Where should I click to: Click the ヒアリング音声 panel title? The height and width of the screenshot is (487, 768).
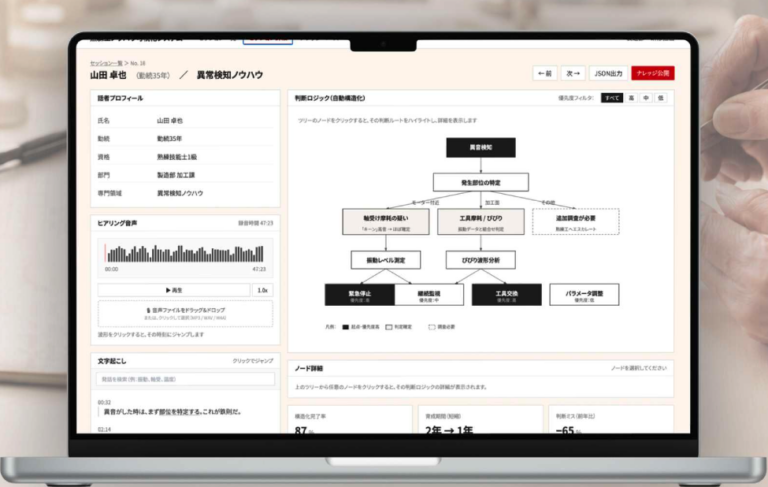[x=117, y=223]
